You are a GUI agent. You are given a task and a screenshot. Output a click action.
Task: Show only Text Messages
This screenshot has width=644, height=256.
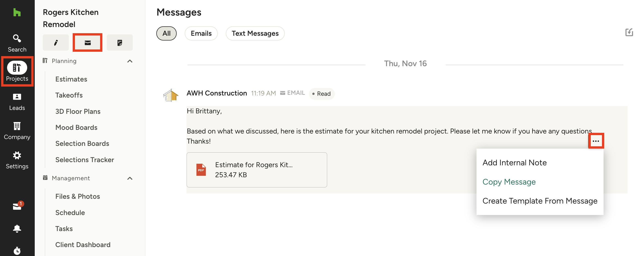[255, 33]
